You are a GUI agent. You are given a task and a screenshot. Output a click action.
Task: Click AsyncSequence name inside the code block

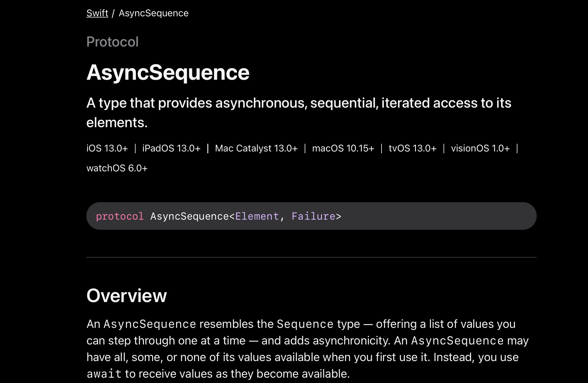point(190,216)
